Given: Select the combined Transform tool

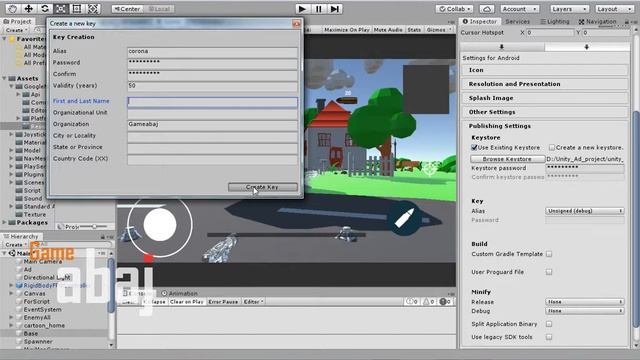Looking at the screenshot, I should pyautogui.click(x=93, y=9).
